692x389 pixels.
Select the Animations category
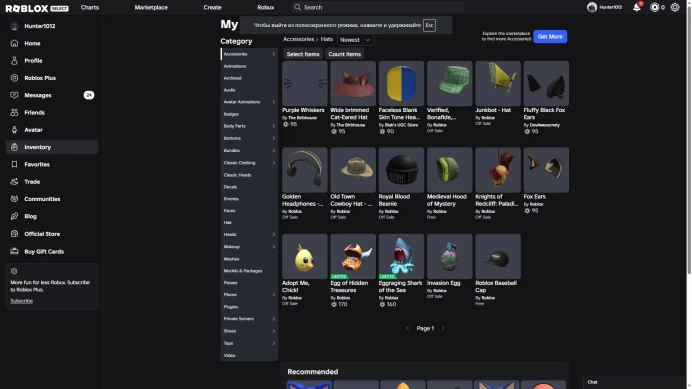(235, 66)
